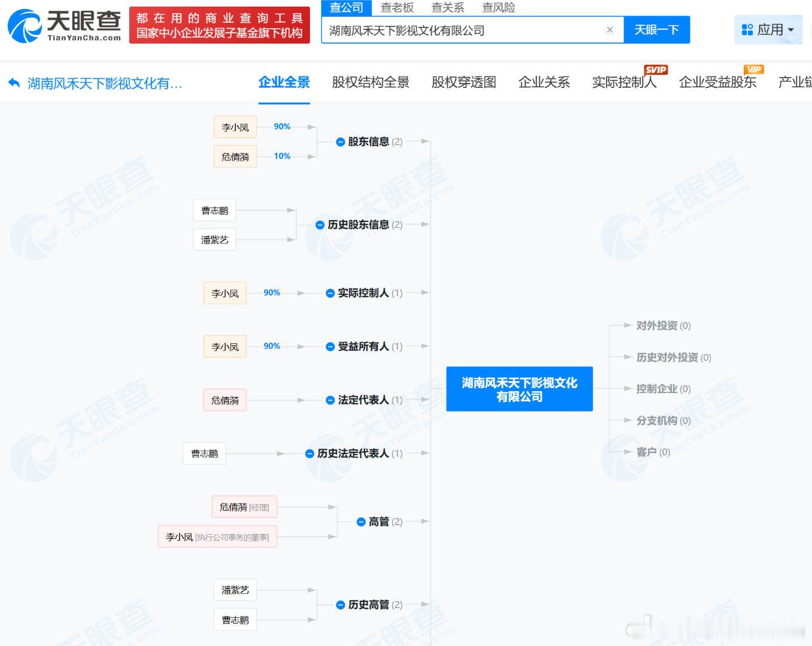Screen dimensions: 812x646
Task: Click the apps grid icon
Action: 747,30
